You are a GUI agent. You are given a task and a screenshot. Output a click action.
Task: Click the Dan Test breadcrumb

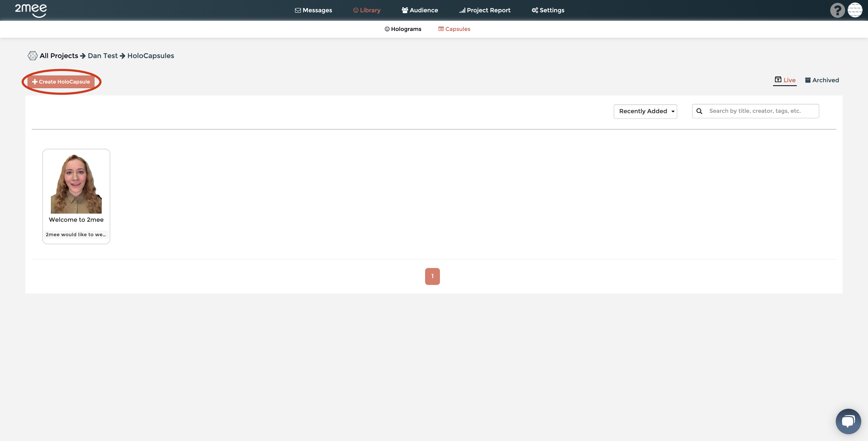pyautogui.click(x=103, y=56)
